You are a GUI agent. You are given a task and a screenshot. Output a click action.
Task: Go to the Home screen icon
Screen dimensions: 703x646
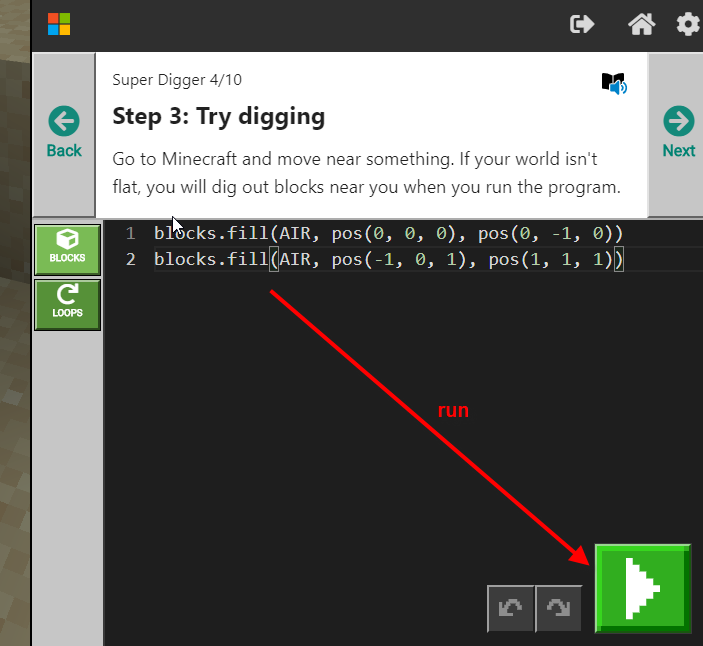[641, 24]
